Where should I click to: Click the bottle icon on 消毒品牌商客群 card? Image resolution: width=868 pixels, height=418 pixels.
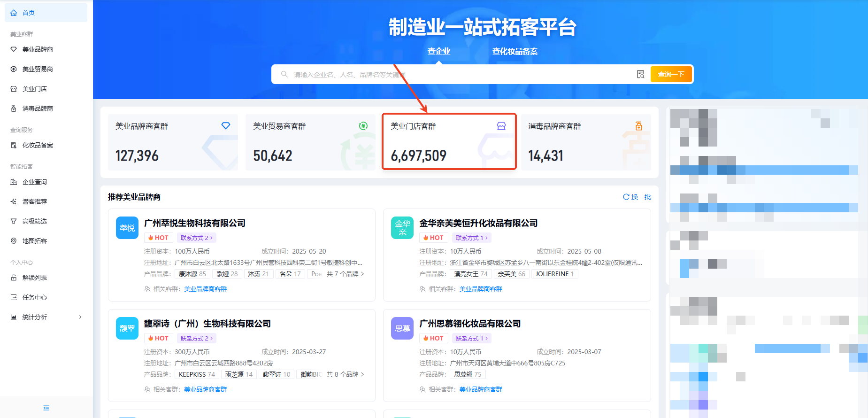coord(638,126)
